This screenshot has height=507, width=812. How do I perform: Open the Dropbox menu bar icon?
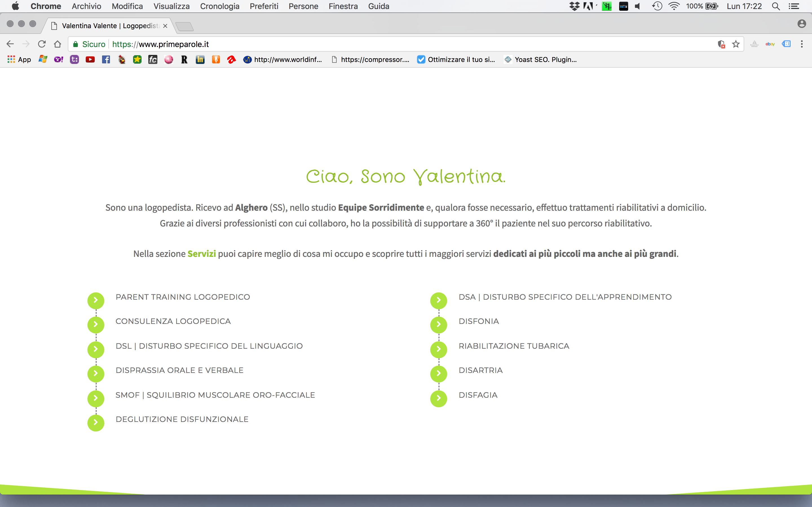point(574,6)
